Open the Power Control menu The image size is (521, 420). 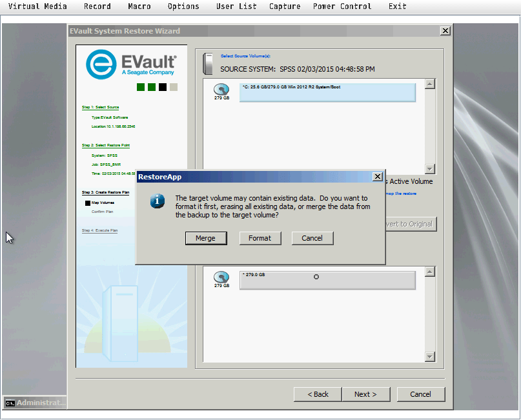[342, 6]
